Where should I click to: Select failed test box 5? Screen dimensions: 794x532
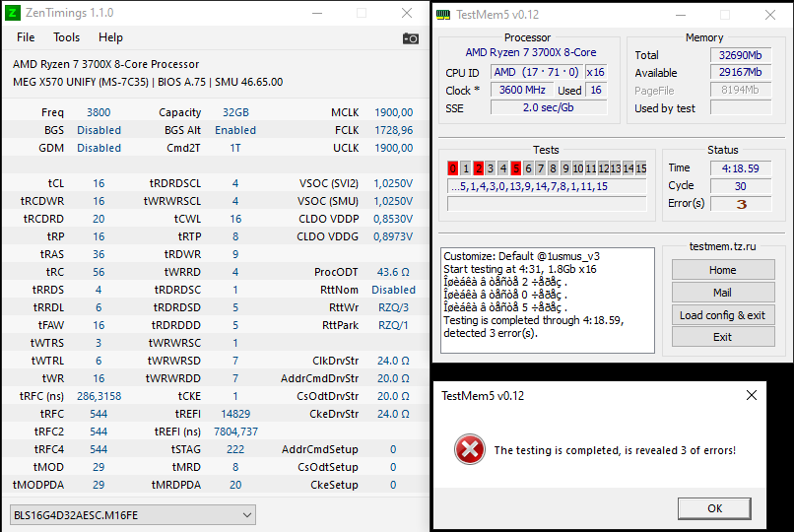click(x=515, y=168)
